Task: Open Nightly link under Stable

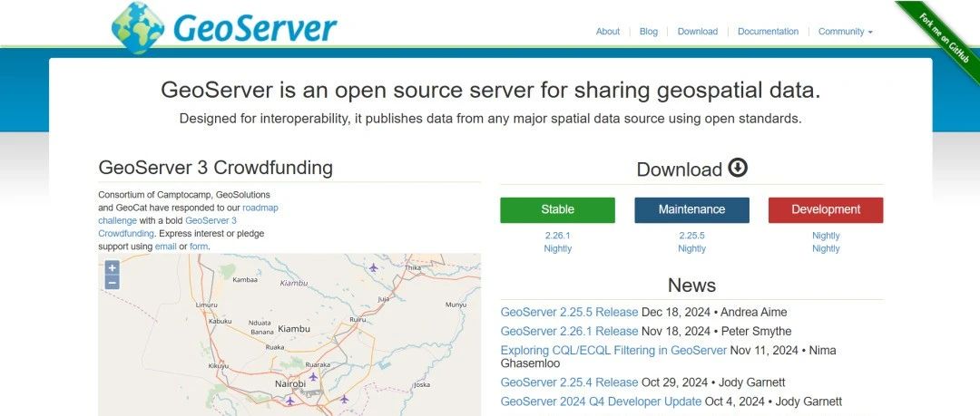Action: [557, 248]
